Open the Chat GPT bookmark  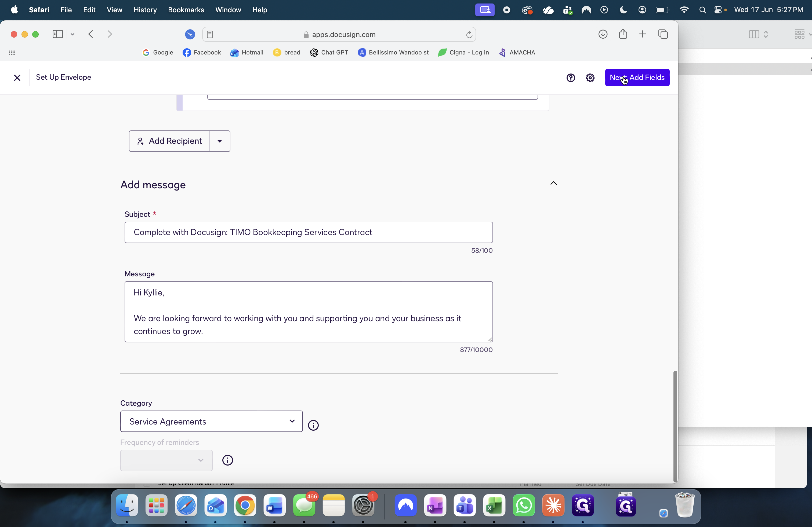click(329, 53)
